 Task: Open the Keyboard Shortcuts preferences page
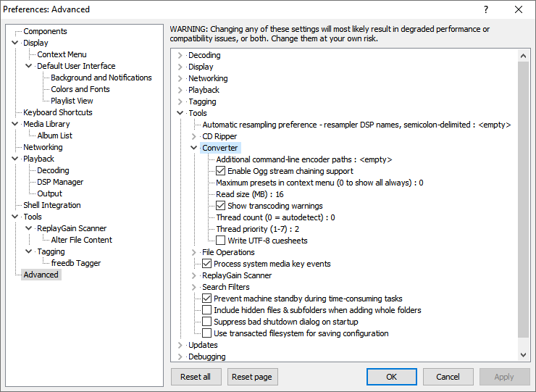tap(57, 112)
